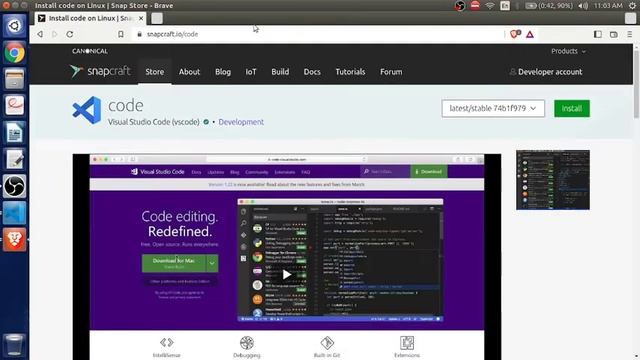The height and width of the screenshot is (360, 640).
Task: Click the green Install button
Action: (572, 109)
